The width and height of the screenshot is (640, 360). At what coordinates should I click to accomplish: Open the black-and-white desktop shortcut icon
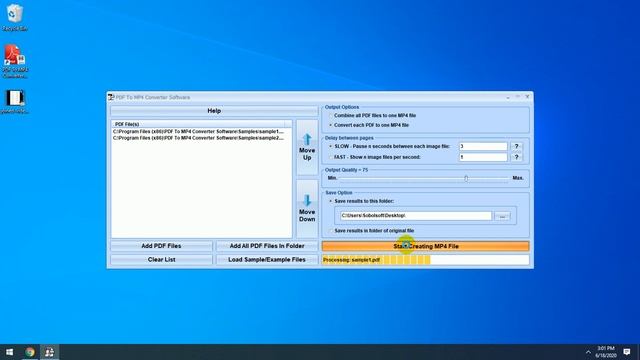(x=15, y=102)
